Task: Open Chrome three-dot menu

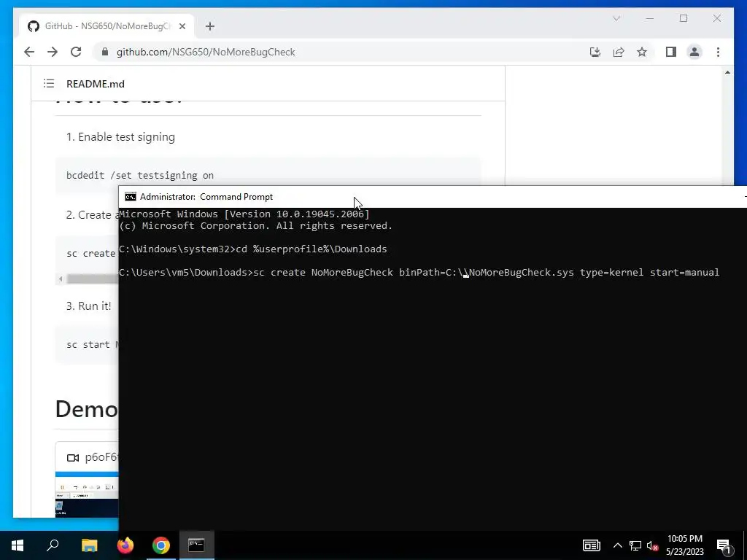Action: pyautogui.click(x=718, y=52)
